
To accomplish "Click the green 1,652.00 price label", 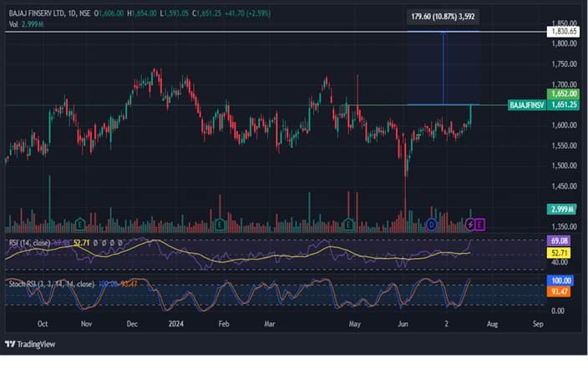I will (563, 94).
